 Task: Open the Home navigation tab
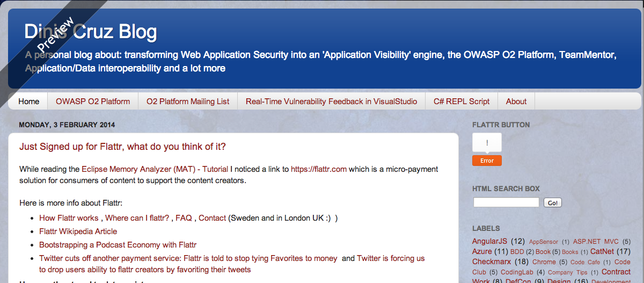[x=29, y=101]
